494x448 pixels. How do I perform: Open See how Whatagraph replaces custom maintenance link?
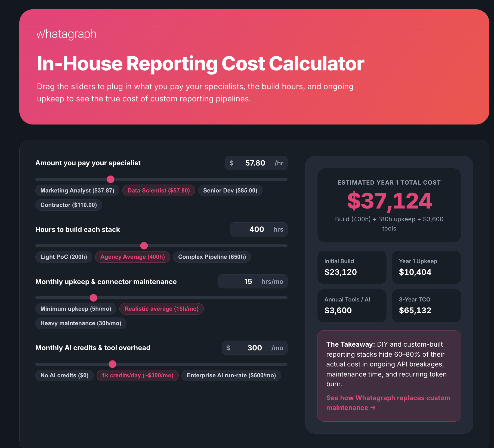point(388,403)
